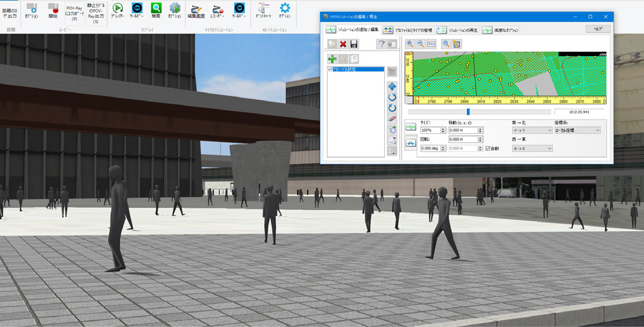The width and height of the screenshot is (644, 327).
Task: Click the grid selection icon above map
Action: click(x=457, y=44)
